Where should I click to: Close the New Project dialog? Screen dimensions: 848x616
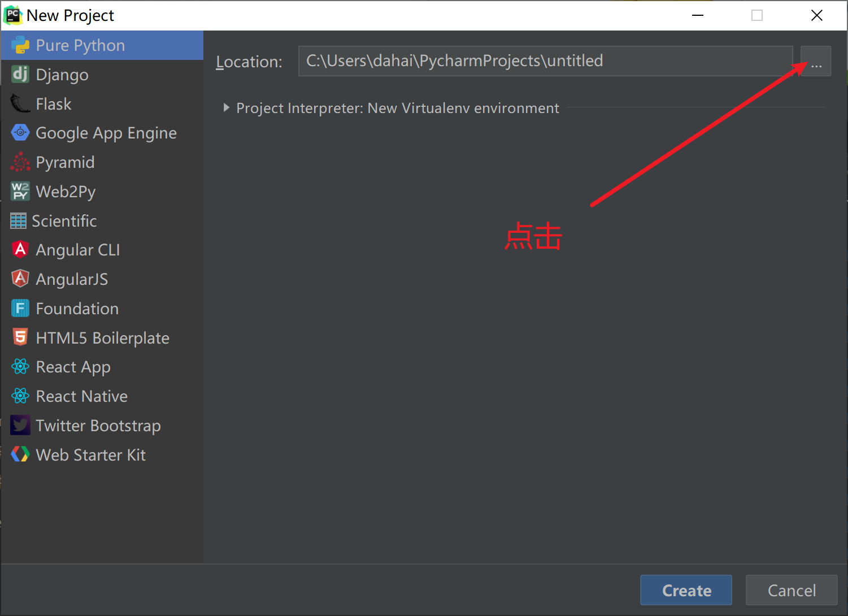tap(817, 15)
